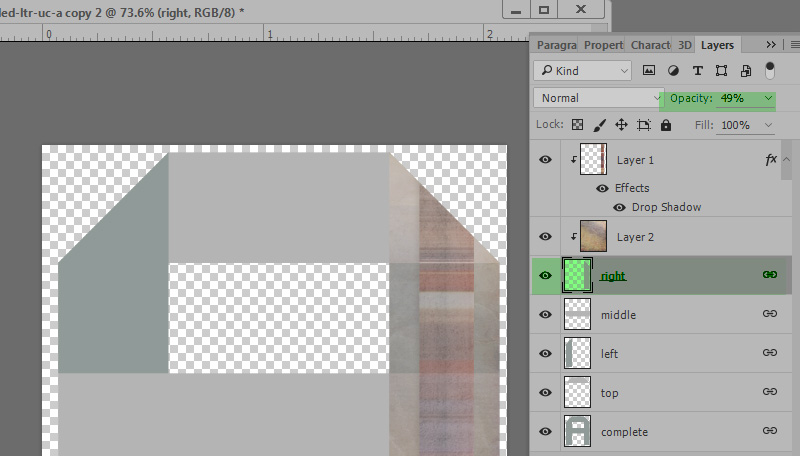800x456 pixels.
Task: Filter layers by type layer icon
Action: coord(697,71)
